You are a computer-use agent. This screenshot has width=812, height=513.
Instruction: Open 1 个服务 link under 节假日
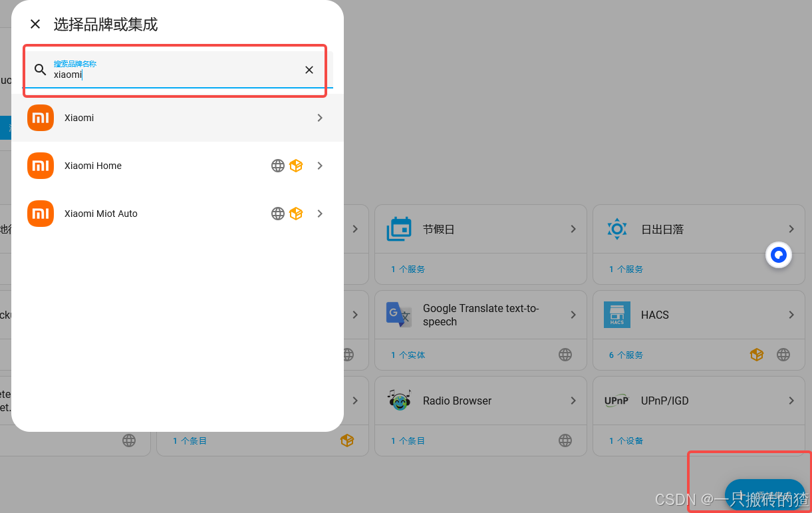click(x=408, y=269)
